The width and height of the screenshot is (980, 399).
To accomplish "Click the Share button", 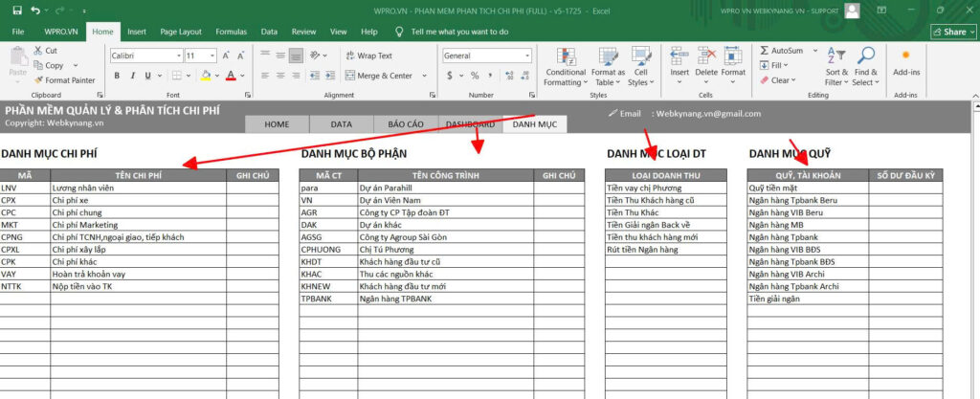I will pyautogui.click(x=953, y=32).
